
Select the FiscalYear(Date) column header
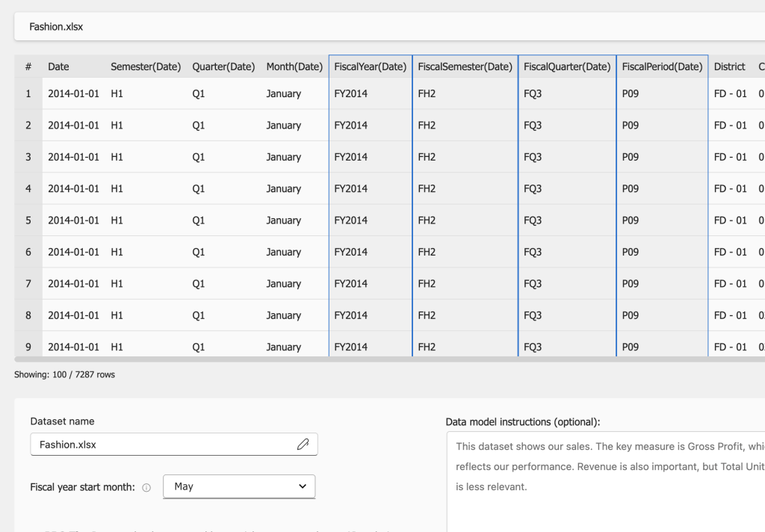[x=370, y=66]
